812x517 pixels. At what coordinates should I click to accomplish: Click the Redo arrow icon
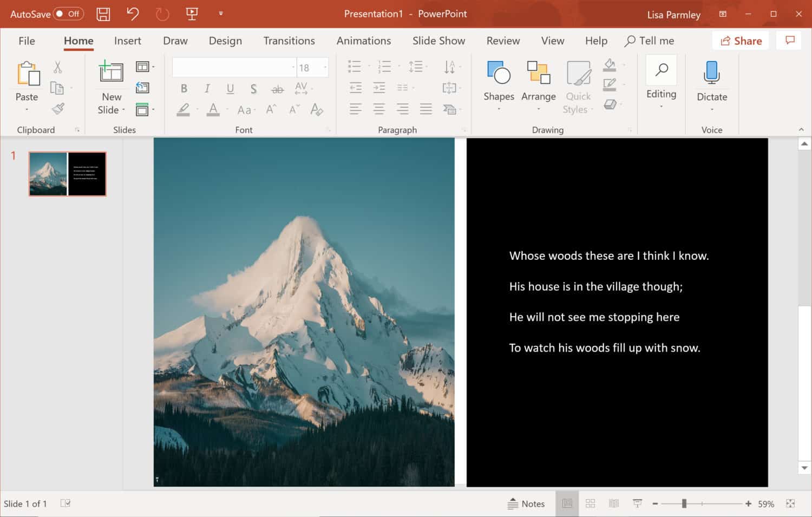162,14
